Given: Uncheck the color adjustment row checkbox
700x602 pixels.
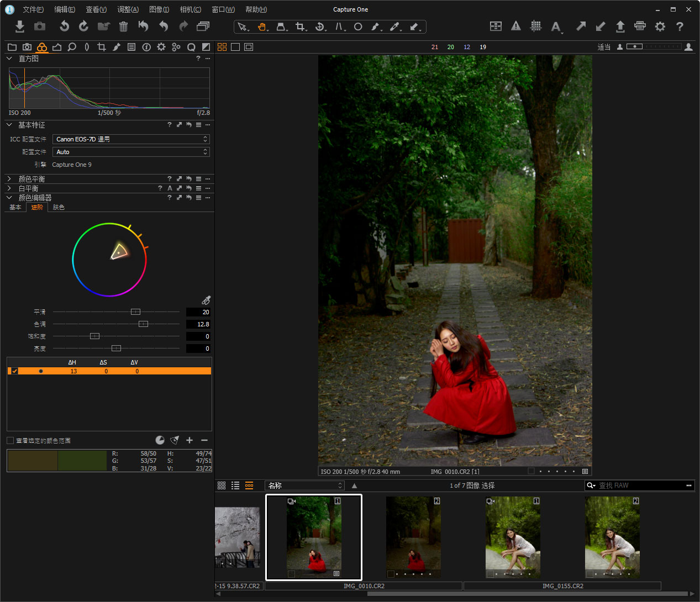Looking at the screenshot, I should [x=14, y=371].
